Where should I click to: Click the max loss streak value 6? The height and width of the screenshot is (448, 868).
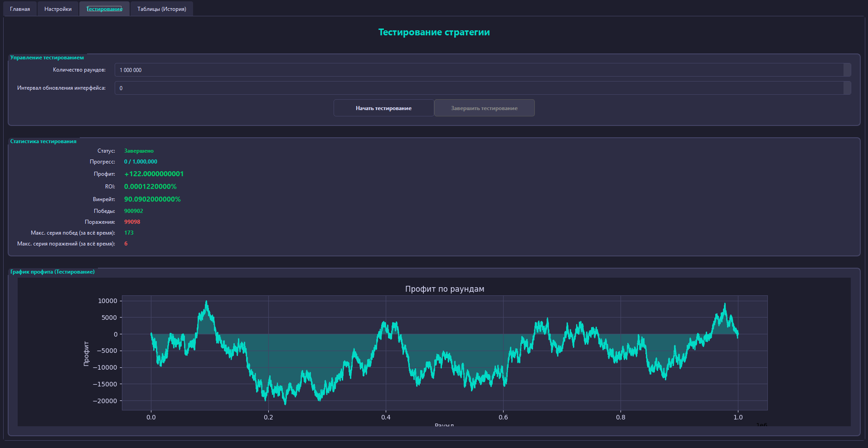[x=126, y=244]
